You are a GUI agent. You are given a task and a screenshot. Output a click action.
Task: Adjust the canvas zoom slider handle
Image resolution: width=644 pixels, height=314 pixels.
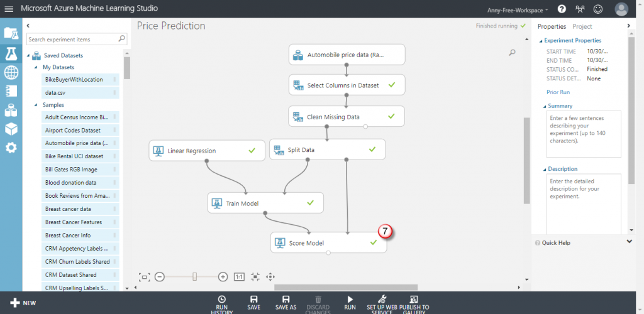[195, 277]
